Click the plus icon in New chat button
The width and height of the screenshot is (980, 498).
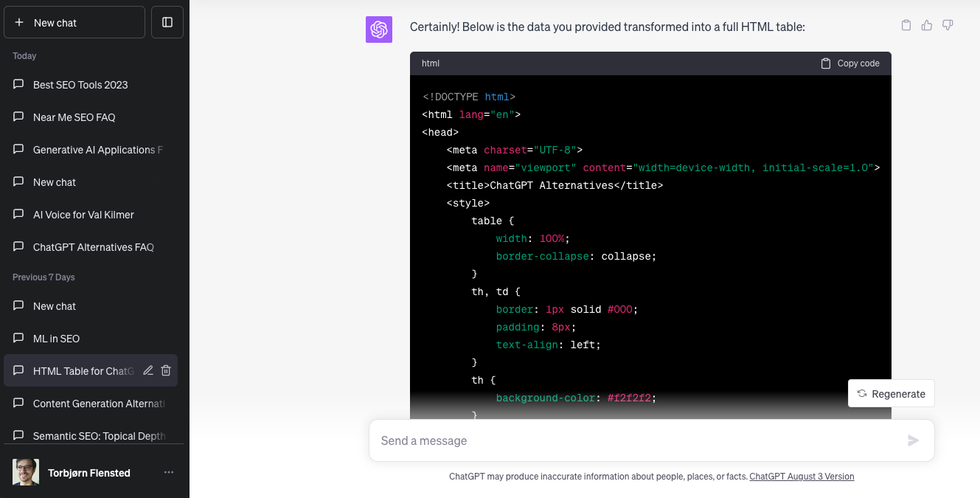click(19, 23)
